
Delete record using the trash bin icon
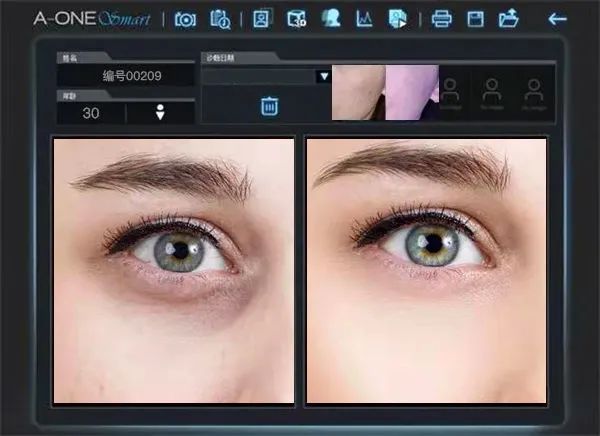coord(269,105)
